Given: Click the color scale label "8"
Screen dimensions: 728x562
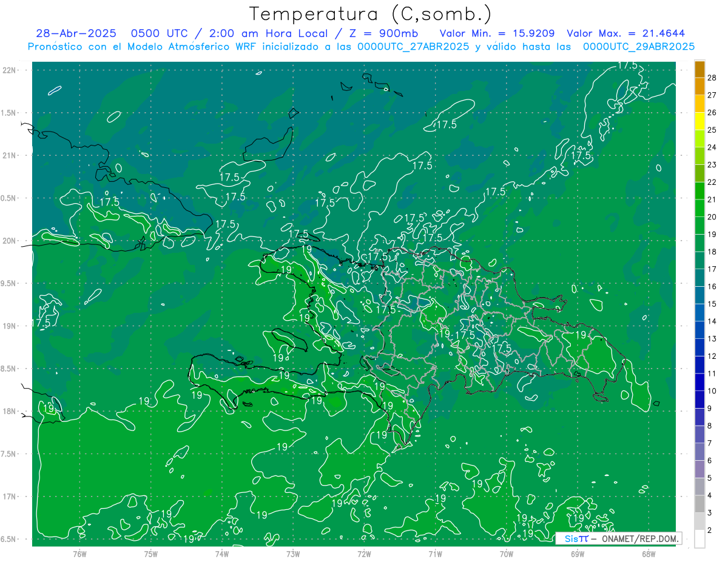Looking at the screenshot, I should coord(710,426).
